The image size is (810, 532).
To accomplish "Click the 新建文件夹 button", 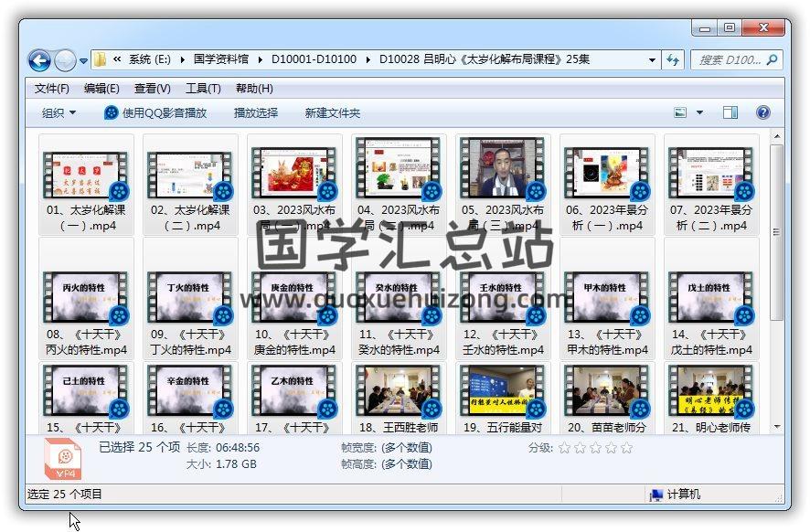I will pyautogui.click(x=333, y=112).
